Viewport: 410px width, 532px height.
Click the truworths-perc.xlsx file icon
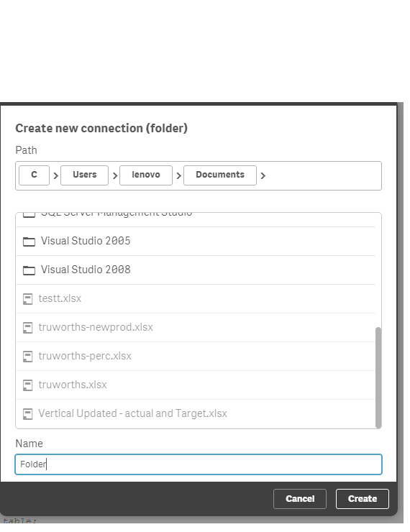pos(27,357)
